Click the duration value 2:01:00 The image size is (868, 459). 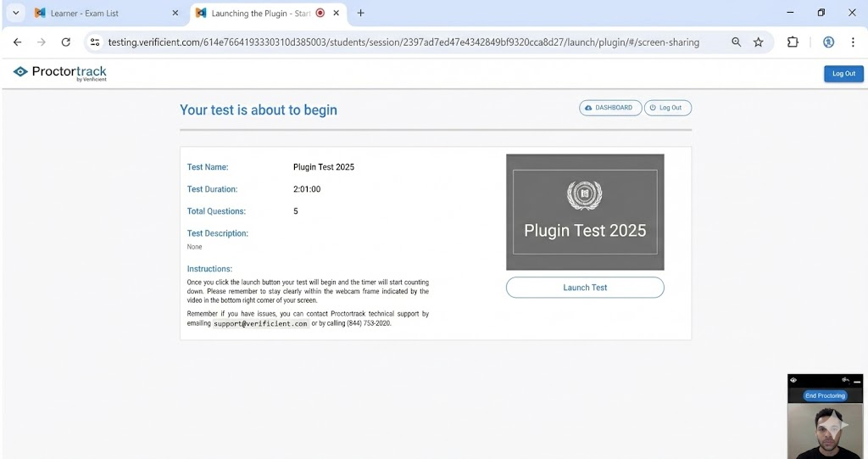(x=307, y=189)
